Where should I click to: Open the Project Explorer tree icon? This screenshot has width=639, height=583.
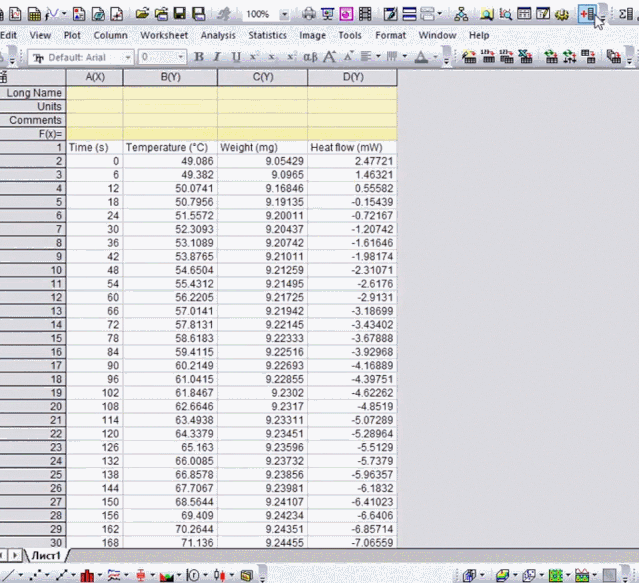(460, 14)
